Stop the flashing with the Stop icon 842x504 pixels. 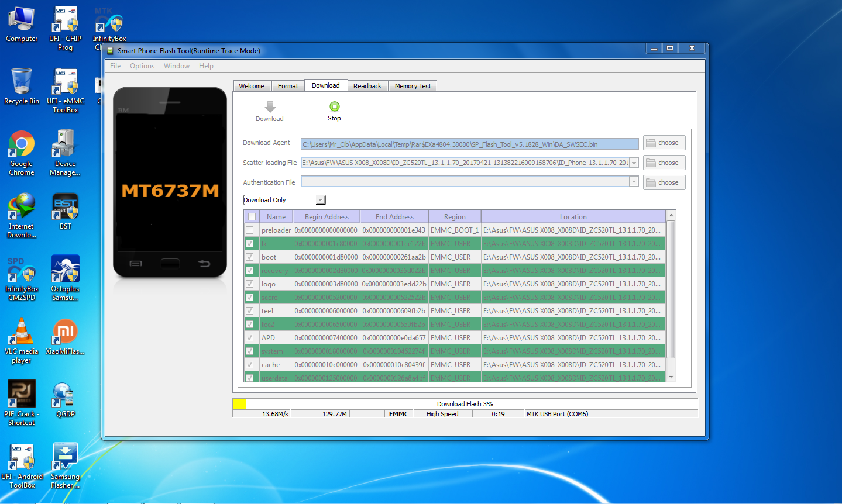tap(334, 106)
